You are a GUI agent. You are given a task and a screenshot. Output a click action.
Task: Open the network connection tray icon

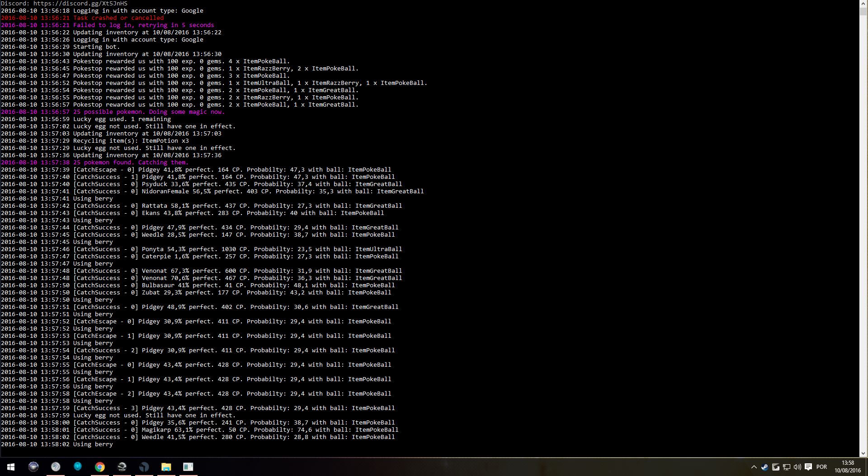tap(787, 467)
